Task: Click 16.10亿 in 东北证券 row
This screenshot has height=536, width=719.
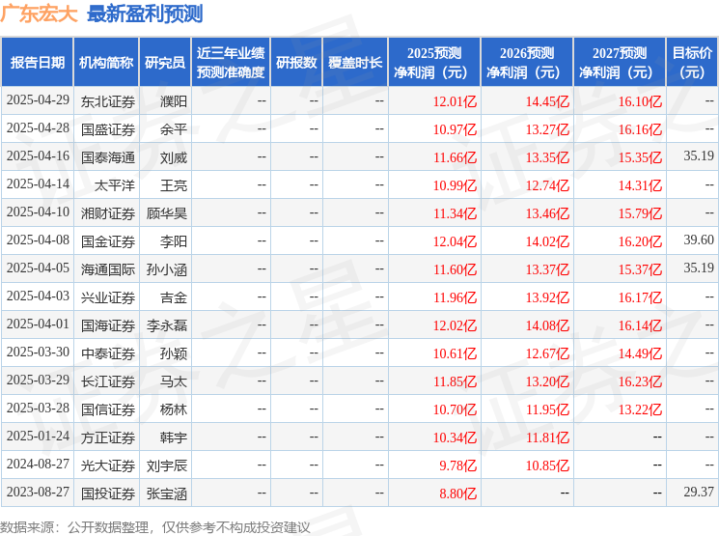Action: click(x=640, y=101)
